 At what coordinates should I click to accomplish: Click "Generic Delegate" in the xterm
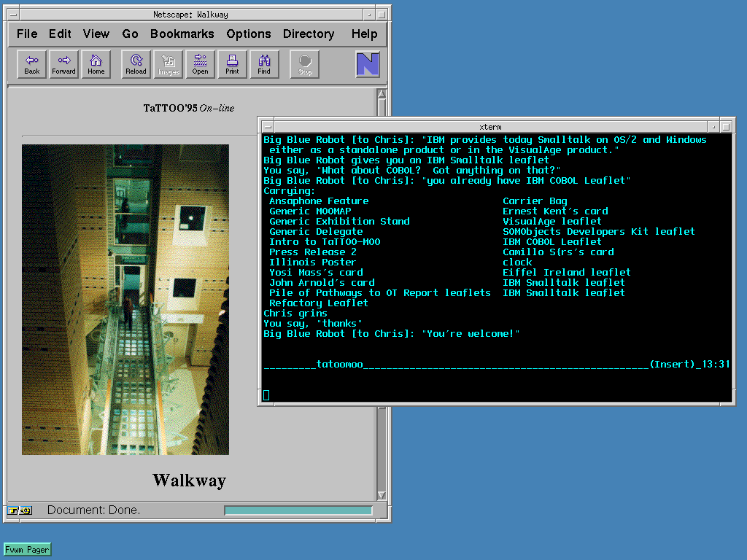tap(316, 231)
